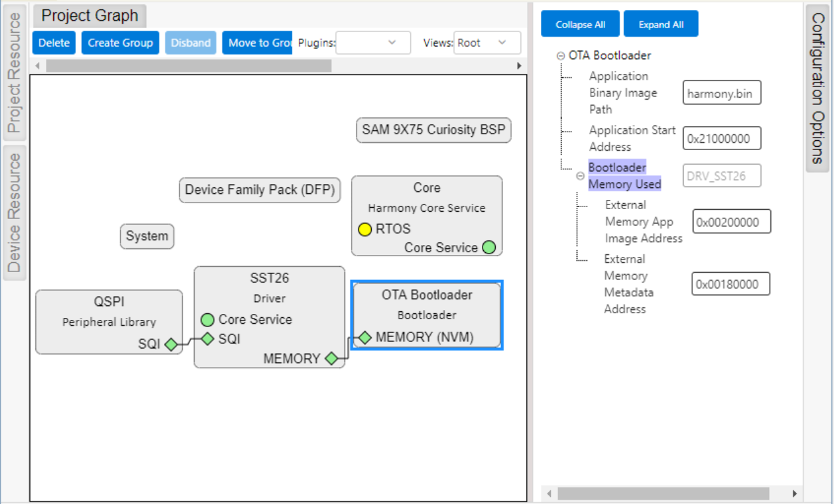
Task: Click MEMORY (NVM) diamond on OTA Bootloader
Action: (x=365, y=338)
